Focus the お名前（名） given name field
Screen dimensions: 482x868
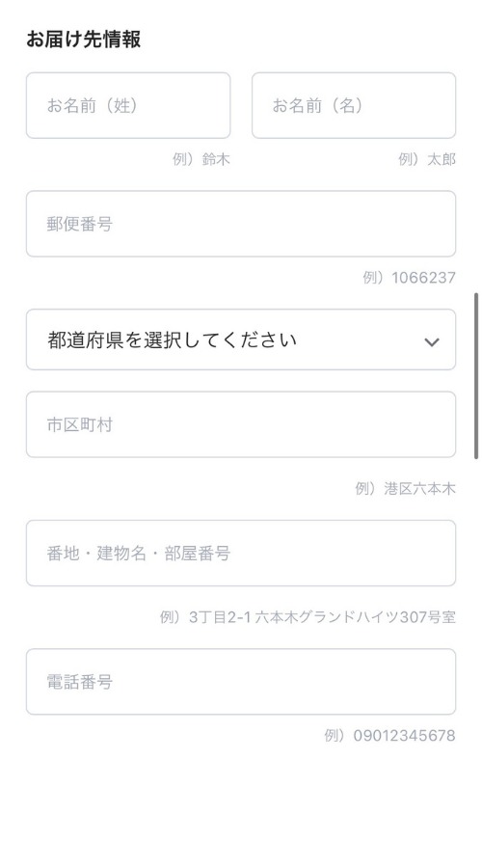point(354,105)
